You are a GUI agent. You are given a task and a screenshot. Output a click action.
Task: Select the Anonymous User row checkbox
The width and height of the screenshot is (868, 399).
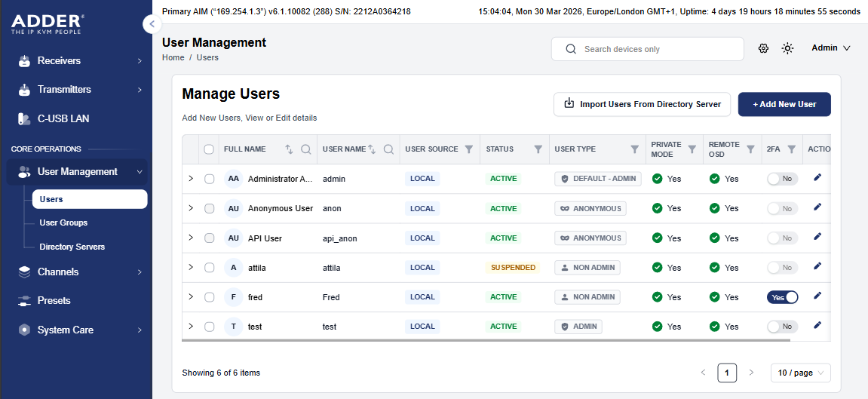[x=209, y=209]
